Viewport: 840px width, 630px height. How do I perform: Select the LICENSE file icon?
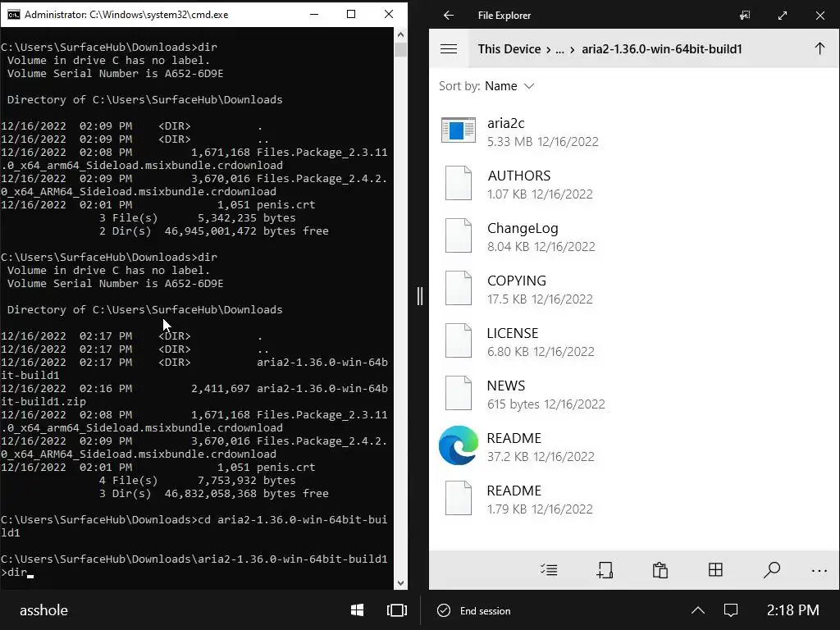click(459, 340)
